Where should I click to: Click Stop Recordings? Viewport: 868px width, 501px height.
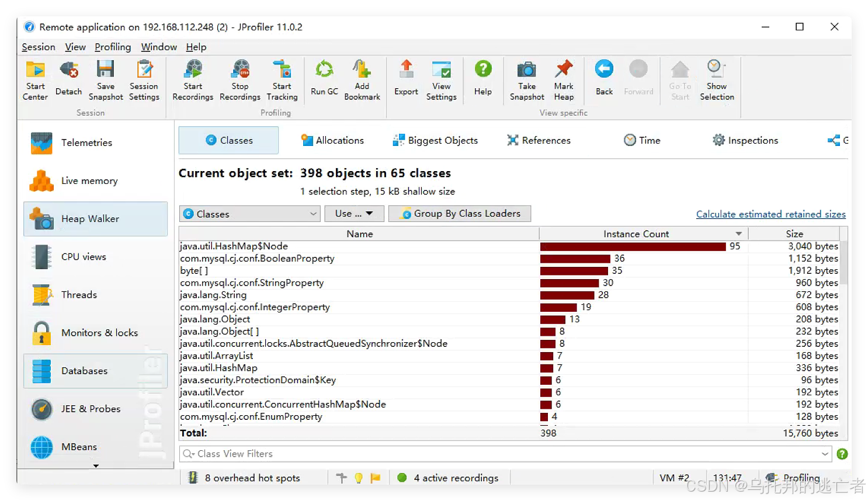click(240, 81)
